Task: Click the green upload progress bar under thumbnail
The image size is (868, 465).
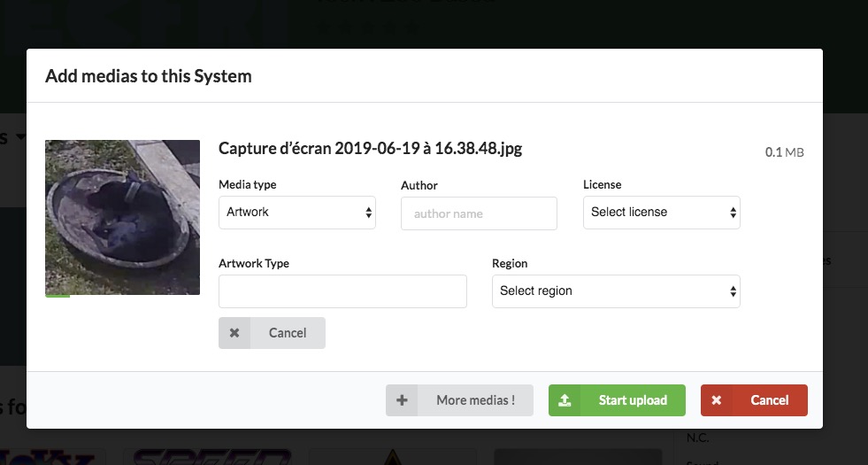Action: (58, 296)
